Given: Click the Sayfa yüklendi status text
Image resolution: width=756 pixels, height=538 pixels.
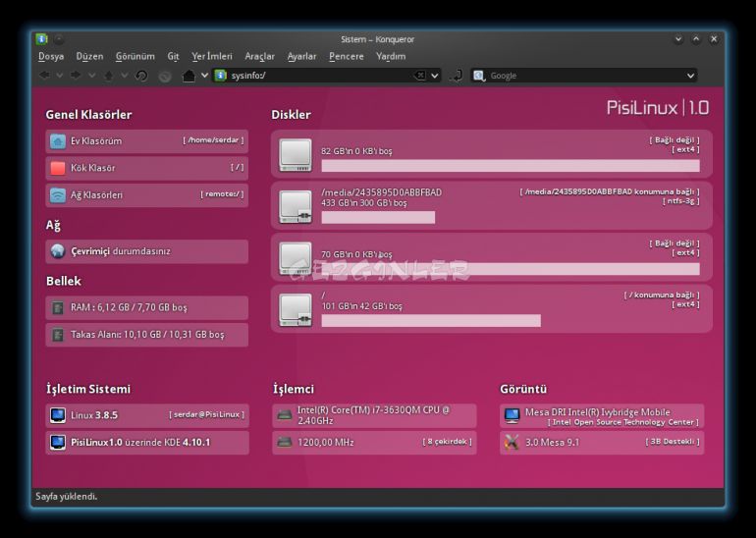Looking at the screenshot, I should point(67,496).
